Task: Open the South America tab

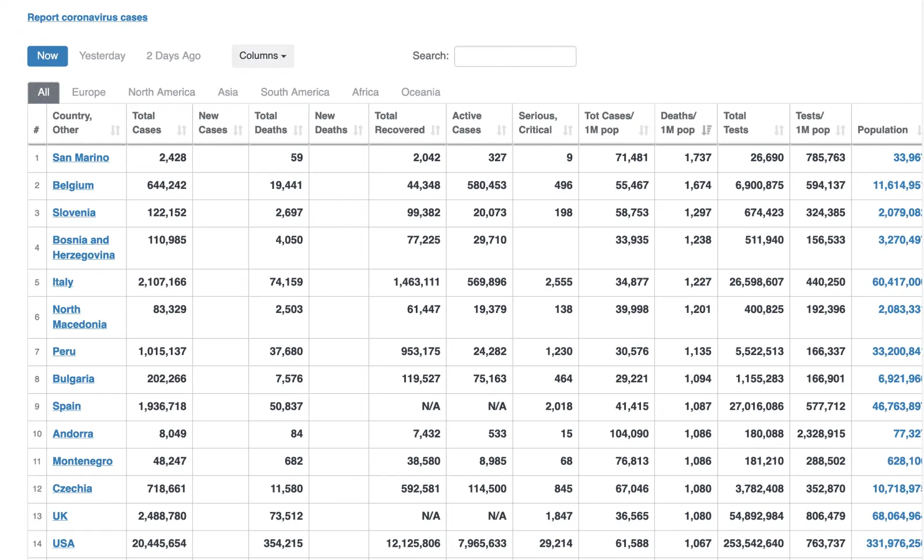Action: (x=295, y=92)
